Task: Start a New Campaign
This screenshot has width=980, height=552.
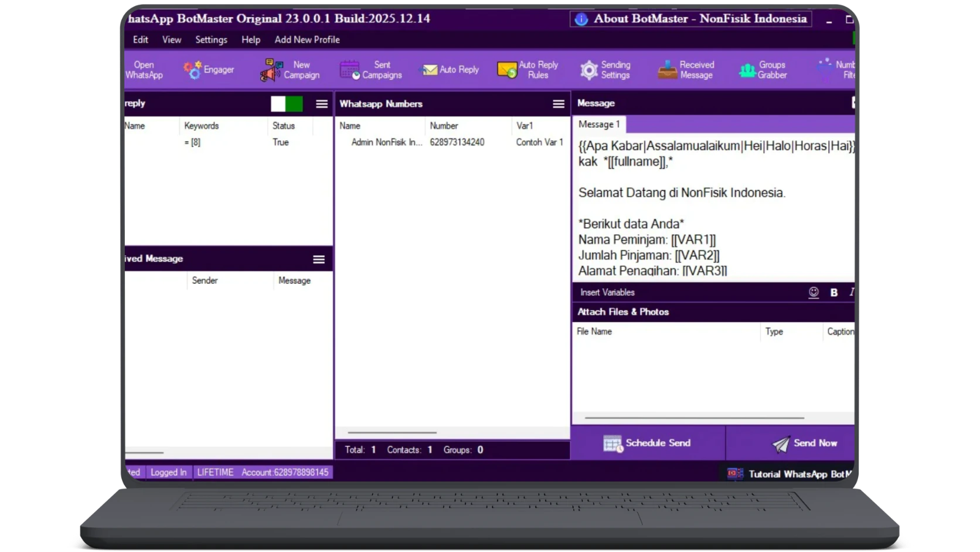Action: click(290, 70)
